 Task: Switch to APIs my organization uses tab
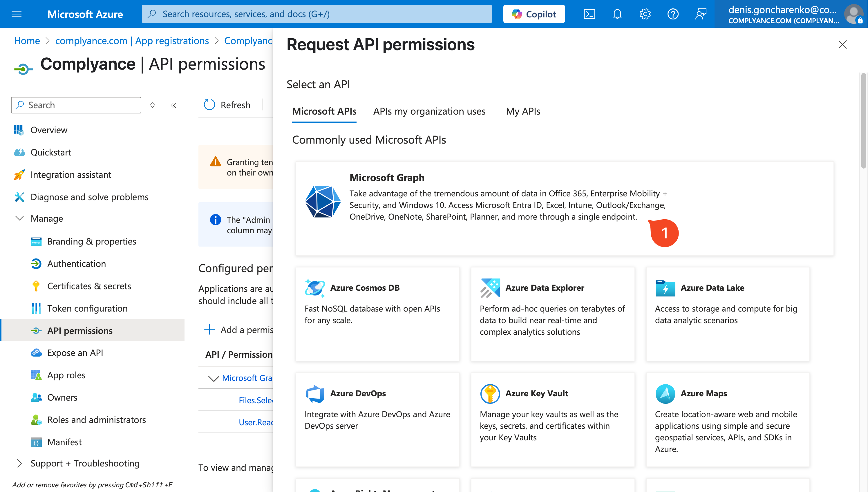[429, 111]
